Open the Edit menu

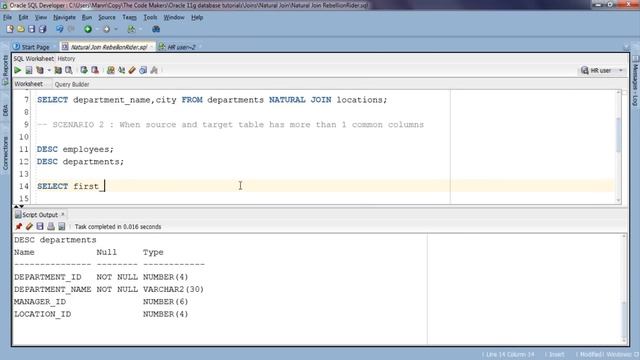coord(23,18)
